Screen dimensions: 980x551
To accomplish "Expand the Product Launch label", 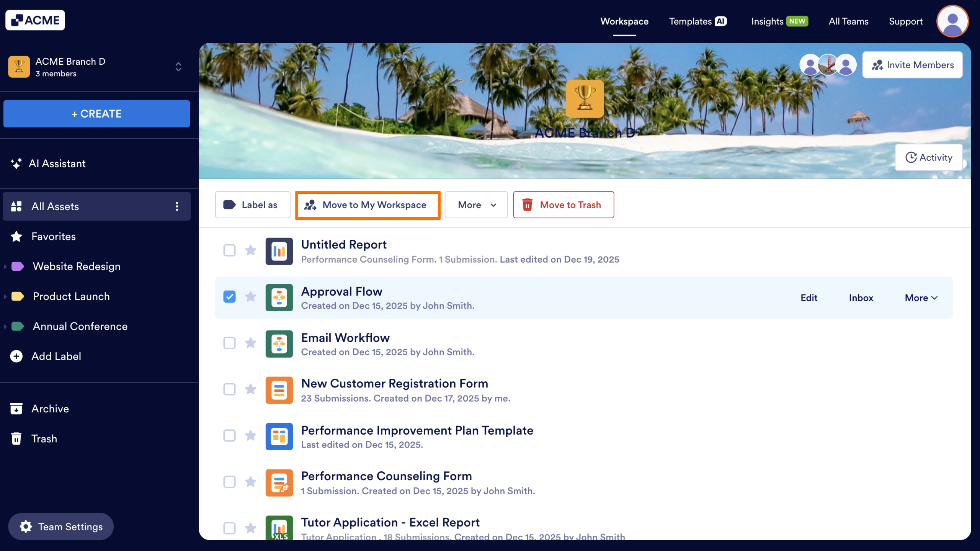I will [5, 296].
